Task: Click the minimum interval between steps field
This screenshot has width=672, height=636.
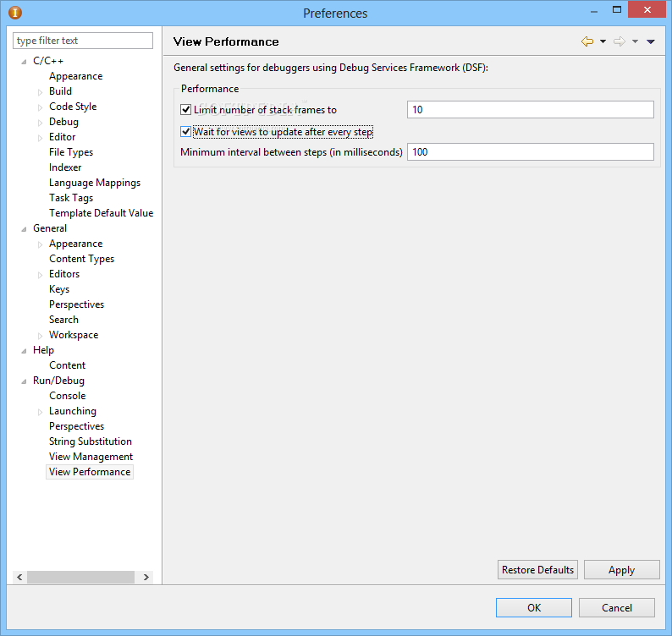Action: (530, 152)
